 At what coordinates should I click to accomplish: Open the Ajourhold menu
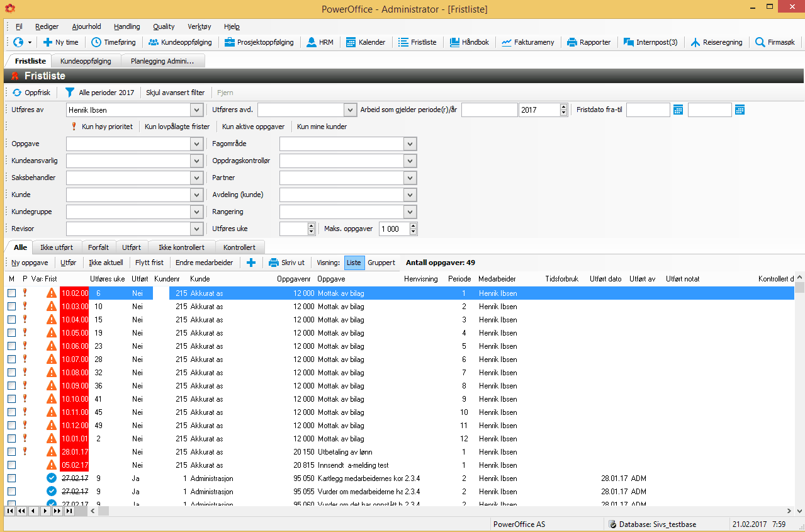[86, 26]
